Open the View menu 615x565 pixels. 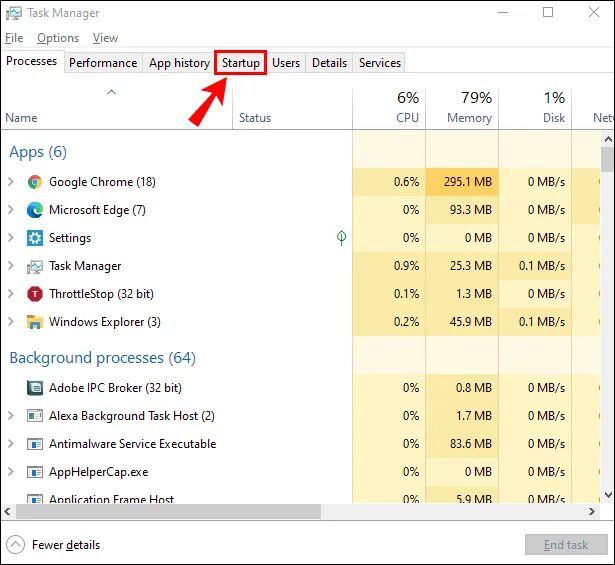click(105, 38)
